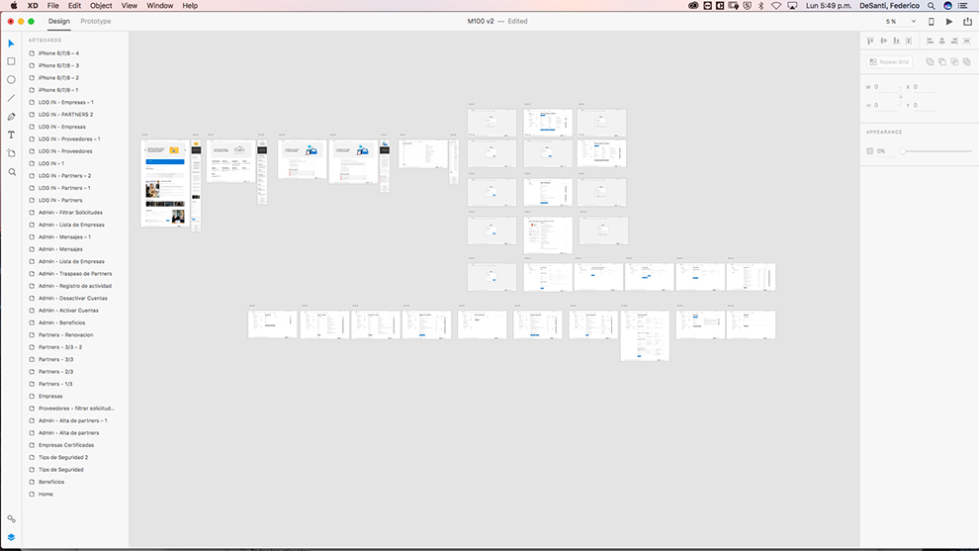980x551 pixels.
Task: Click the Desktop Preview play button
Action: [x=949, y=21]
